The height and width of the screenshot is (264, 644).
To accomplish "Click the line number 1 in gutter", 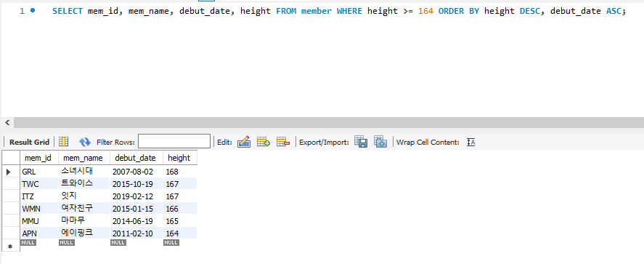I will pyautogui.click(x=23, y=11).
